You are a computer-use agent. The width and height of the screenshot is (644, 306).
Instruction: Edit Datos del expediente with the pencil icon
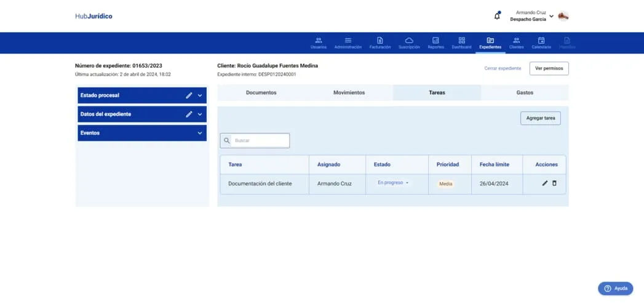[x=189, y=115]
